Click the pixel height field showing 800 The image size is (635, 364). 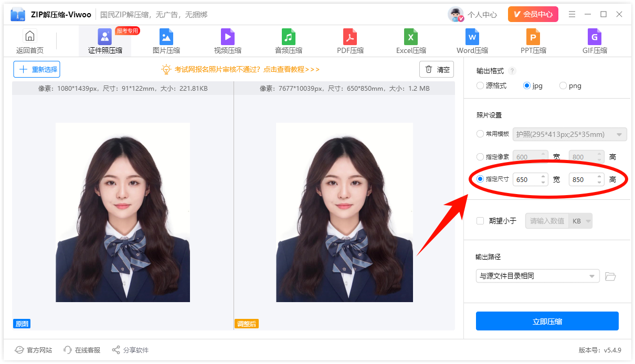(587, 157)
